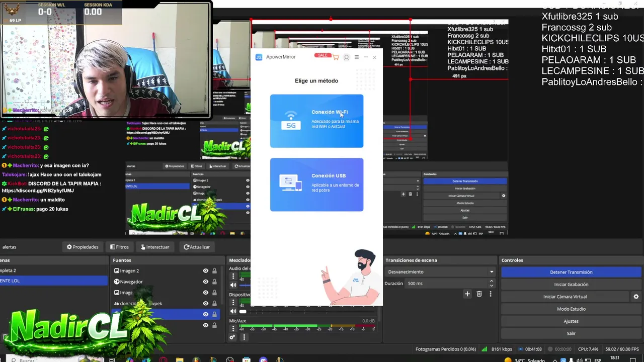This screenshot has height=362, width=644.
Task: Toggle visibility of the Imagen 2 source
Action: (205, 271)
